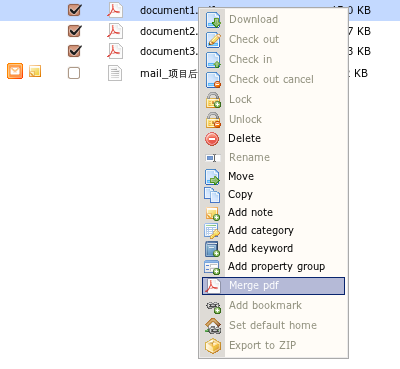The width and height of the screenshot is (400, 369).
Task: Click the orange mail envelope icon
Action: pos(15,71)
